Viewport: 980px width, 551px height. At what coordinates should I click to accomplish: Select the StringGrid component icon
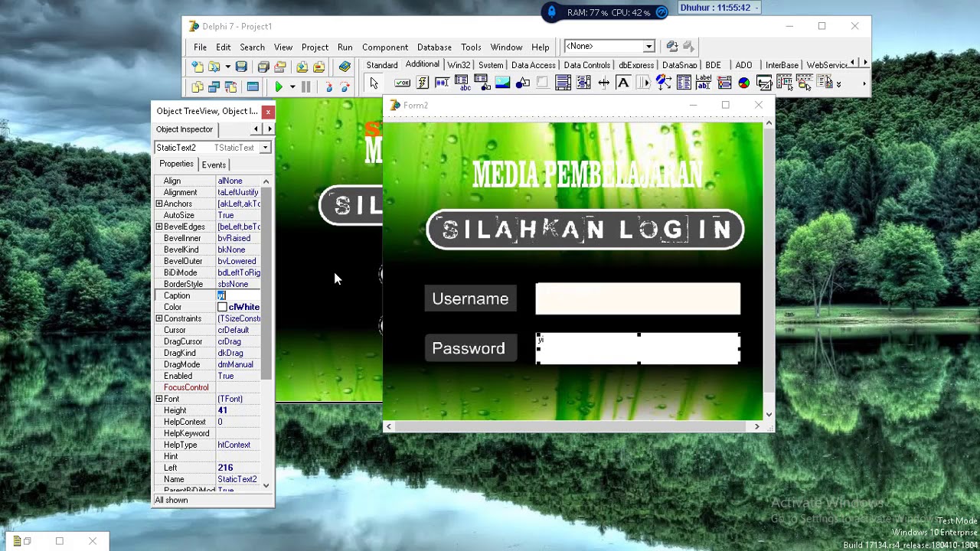click(x=462, y=83)
